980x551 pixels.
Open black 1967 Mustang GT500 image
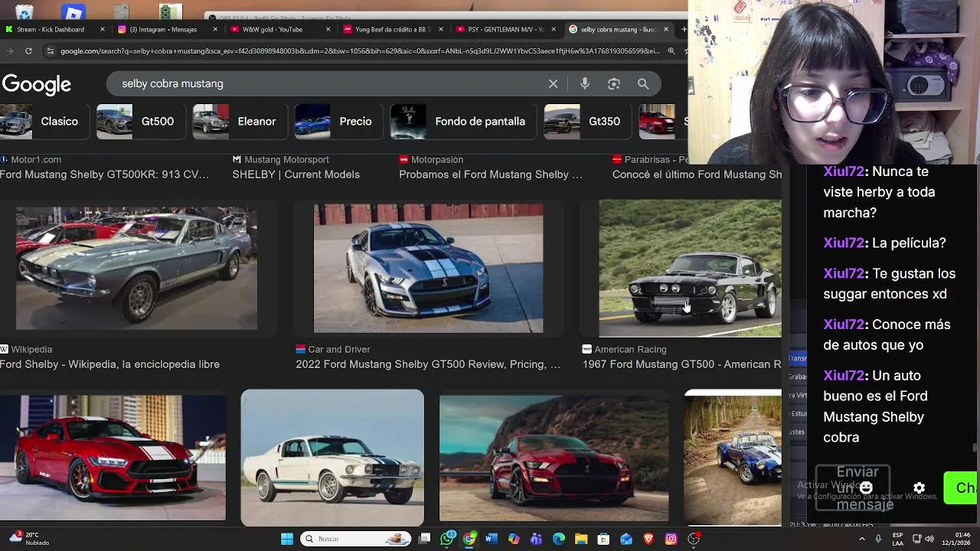point(690,268)
